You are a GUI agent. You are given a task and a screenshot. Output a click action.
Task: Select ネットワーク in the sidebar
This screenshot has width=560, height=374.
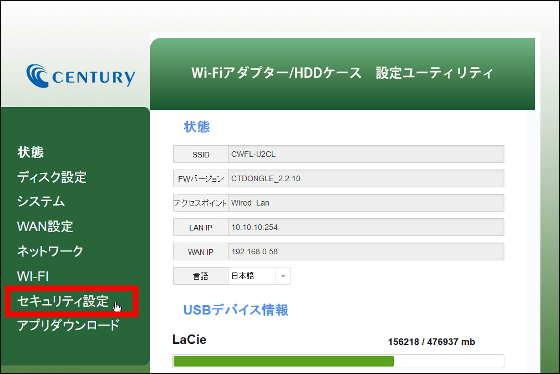point(50,251)
